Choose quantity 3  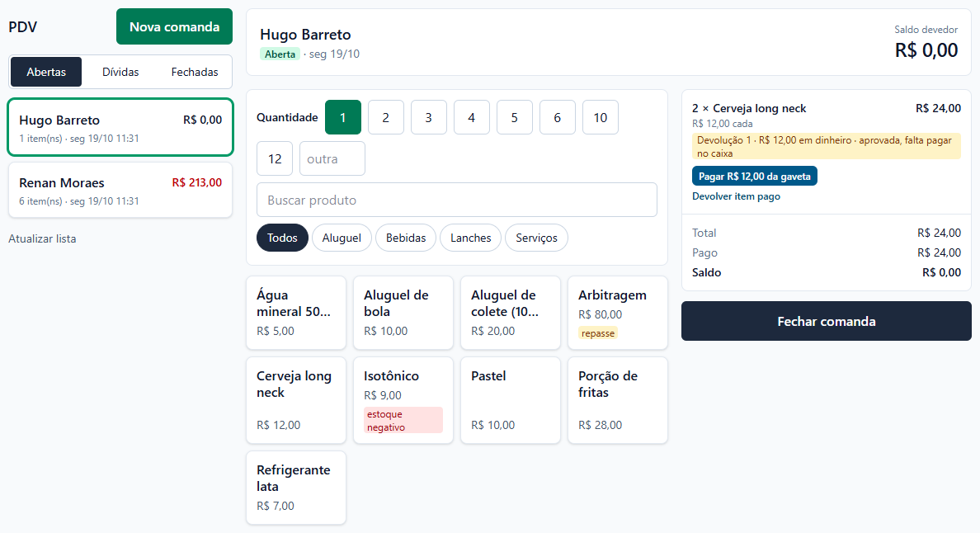coord(429,117)
